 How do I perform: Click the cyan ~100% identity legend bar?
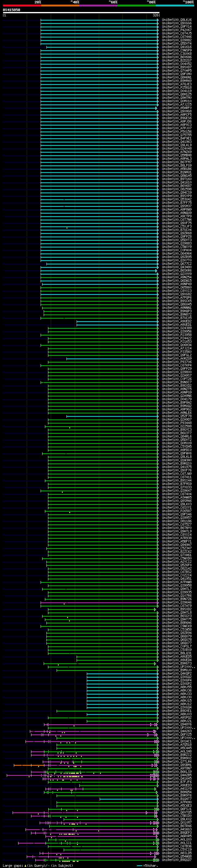click(x=175, y=6)
